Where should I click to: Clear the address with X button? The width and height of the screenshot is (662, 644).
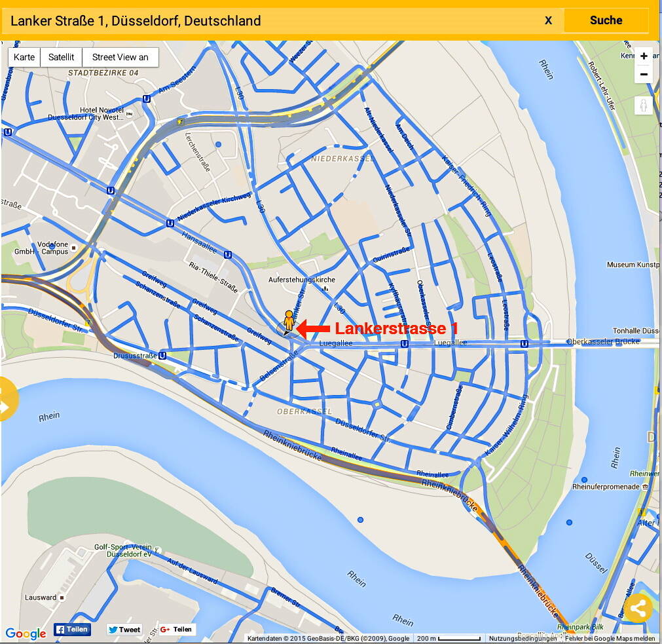point(548,20)
